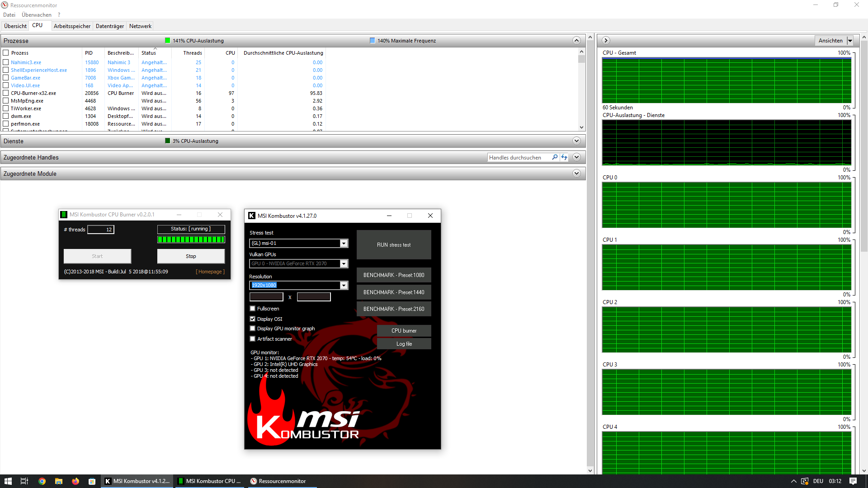Open the Überwachen menu
This screenshot has height=488, width=868.
point(36,15)
